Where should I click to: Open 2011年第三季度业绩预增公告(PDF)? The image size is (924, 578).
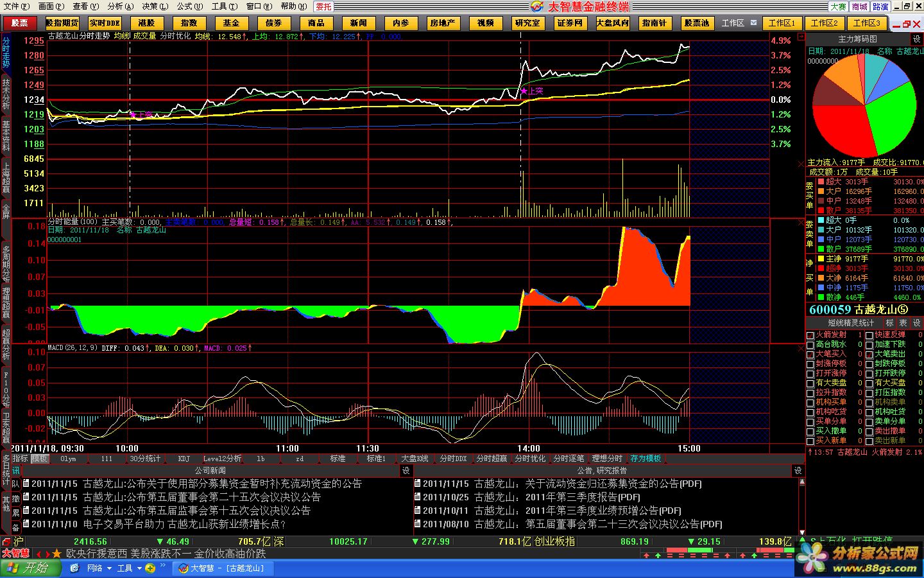603,511
